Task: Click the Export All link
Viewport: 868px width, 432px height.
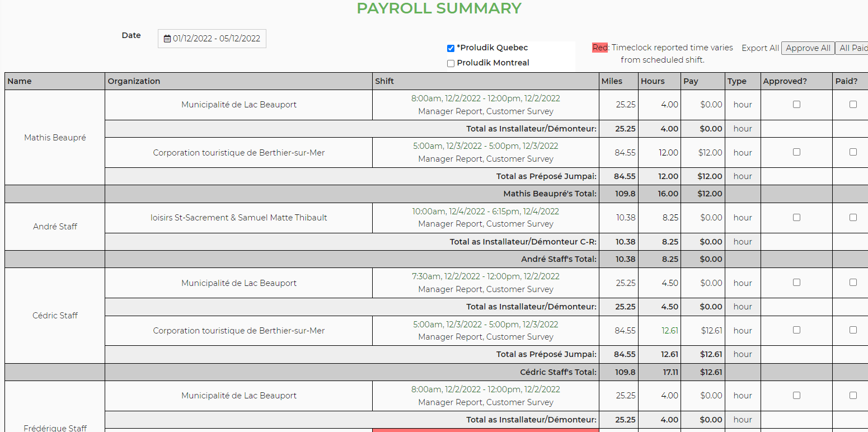Action: [760, 48]
